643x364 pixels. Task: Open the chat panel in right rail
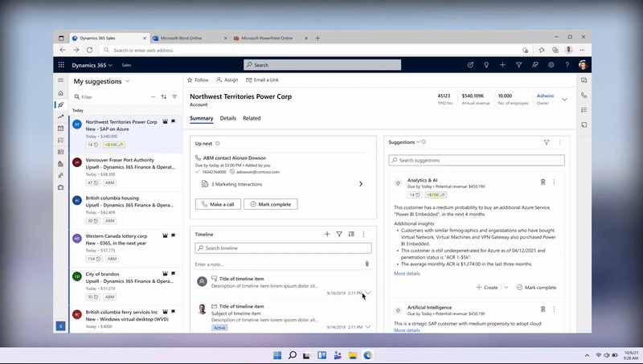coord(584,80)
